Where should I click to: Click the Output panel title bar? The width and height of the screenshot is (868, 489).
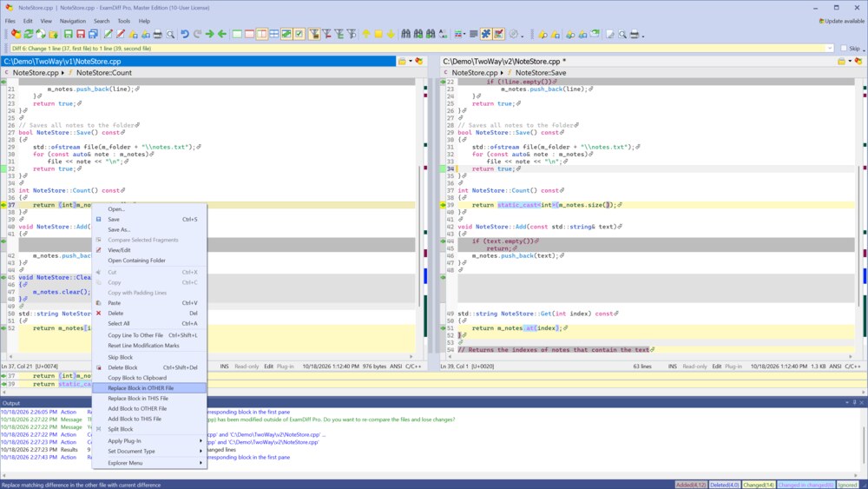tap(434, 403)
